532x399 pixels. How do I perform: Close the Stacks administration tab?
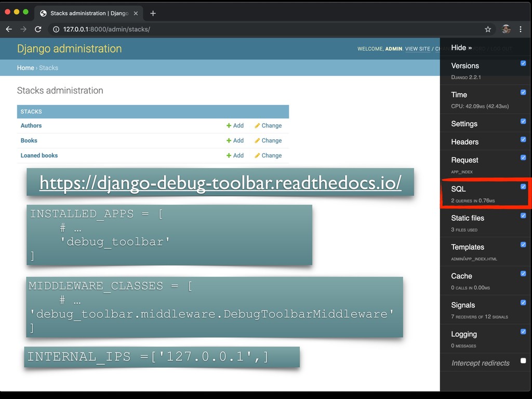[136, 13]
